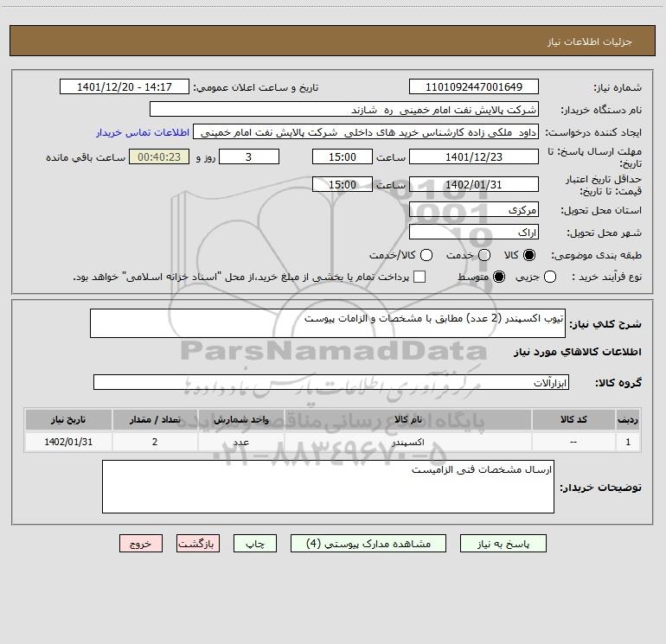
Task: Click the شماره نیاز number field
Action: [x=474, y=87]
